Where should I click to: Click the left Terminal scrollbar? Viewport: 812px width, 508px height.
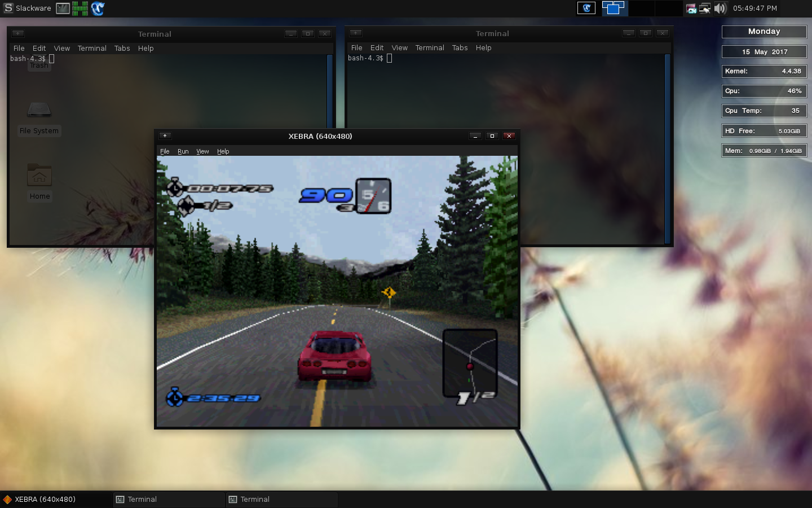click(x=330, y=91)
